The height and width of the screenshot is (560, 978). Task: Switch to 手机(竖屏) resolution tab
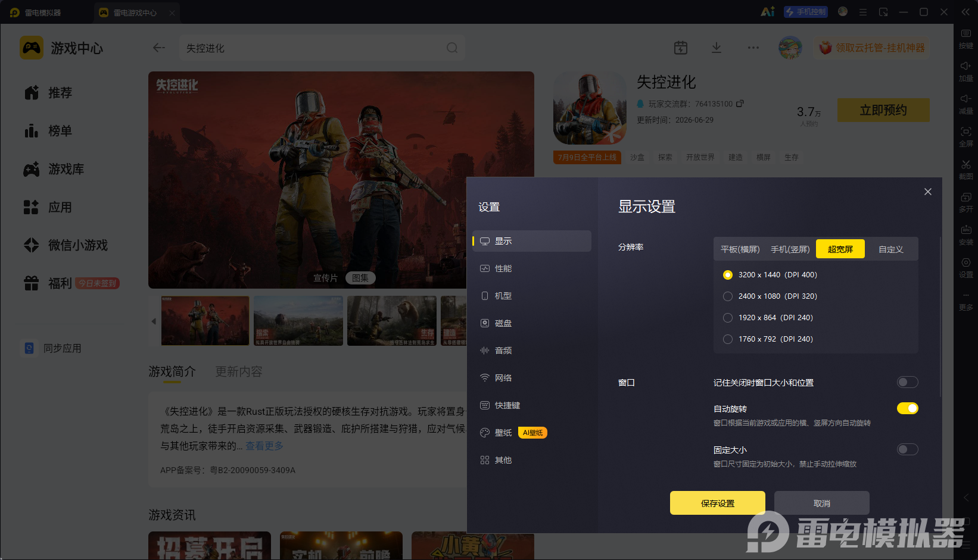tap(790, 249)
